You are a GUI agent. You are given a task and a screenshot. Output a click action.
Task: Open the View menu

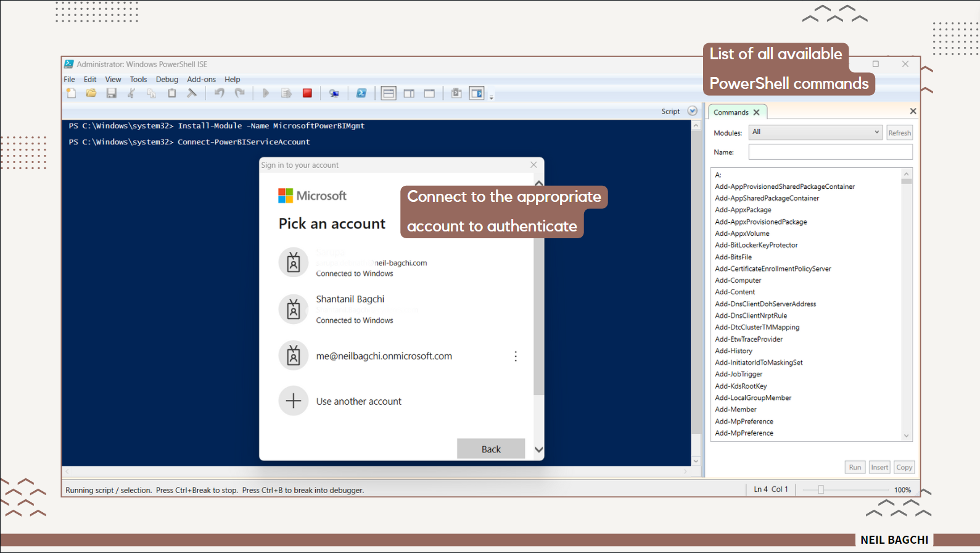pyautogui.click(x=113, y=80)
